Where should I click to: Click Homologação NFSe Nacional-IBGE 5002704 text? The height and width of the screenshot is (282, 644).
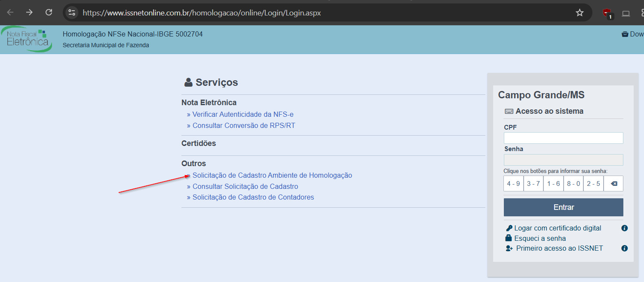coord(132,34)
